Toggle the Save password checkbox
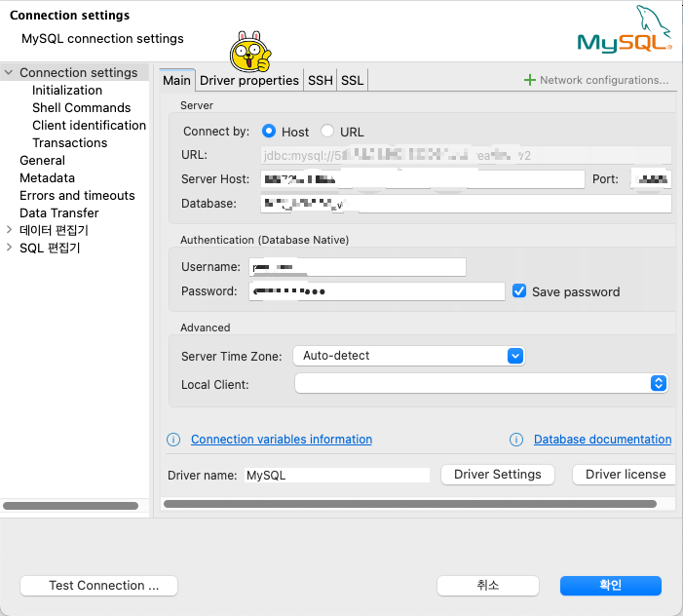 click(519, 291)
